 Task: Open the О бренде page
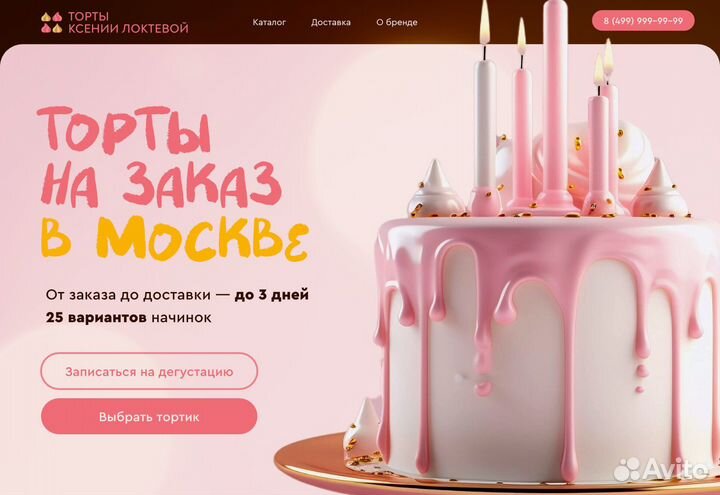(397, 22)
